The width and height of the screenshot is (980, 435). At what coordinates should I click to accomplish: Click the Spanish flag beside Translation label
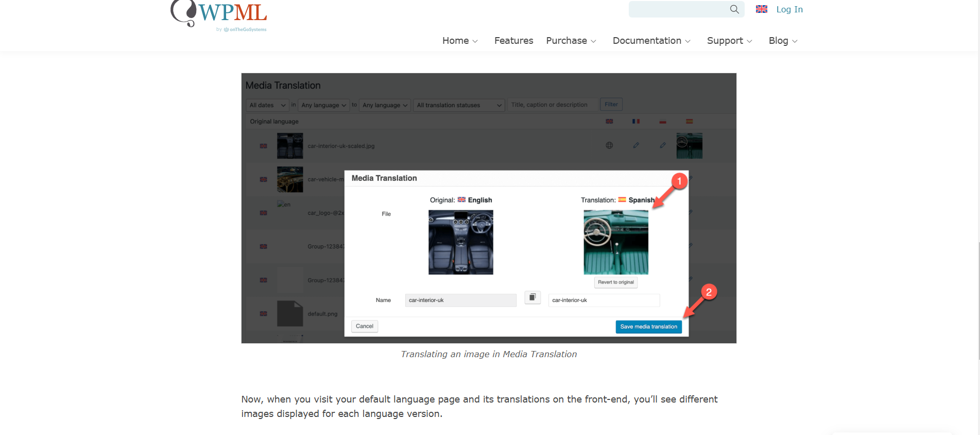[622, 199]
